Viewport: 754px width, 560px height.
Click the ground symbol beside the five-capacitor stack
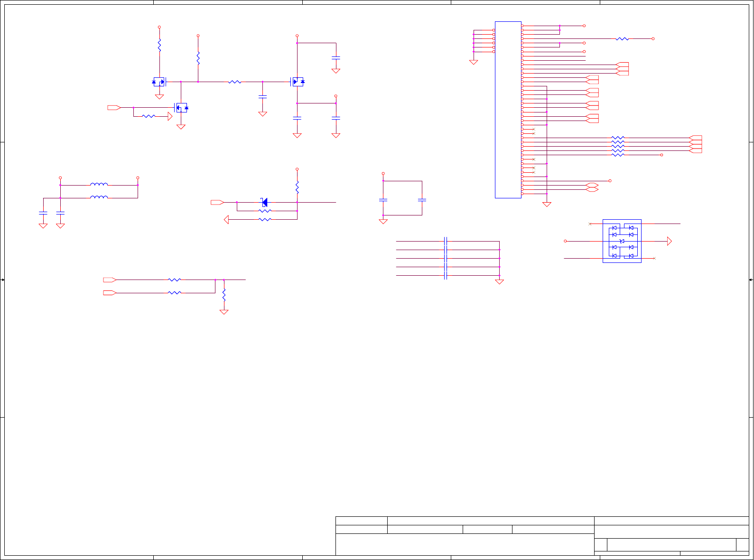[x=499, y=282]
